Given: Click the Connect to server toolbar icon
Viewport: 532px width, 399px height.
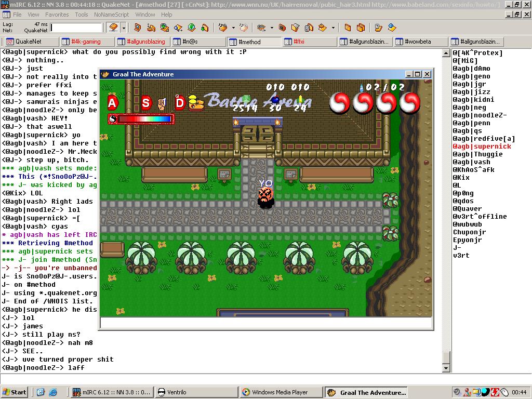Looking at the screenshot, I should (114, 28).
